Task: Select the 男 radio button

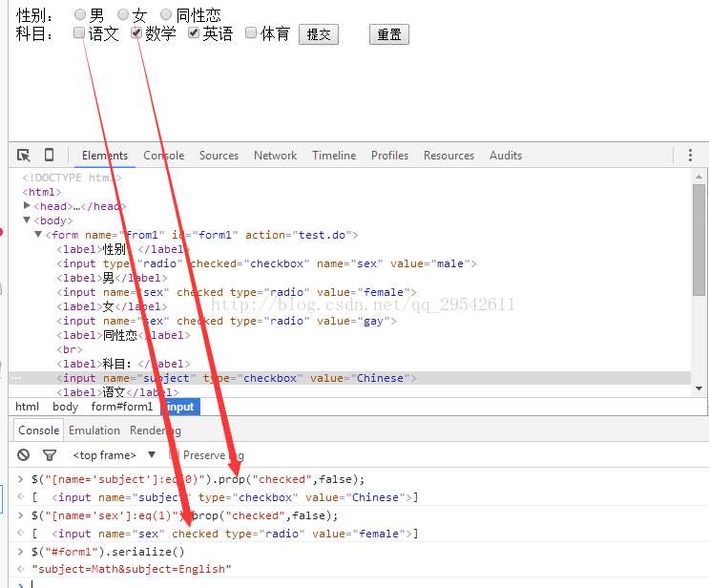Action: pos(80,14)
